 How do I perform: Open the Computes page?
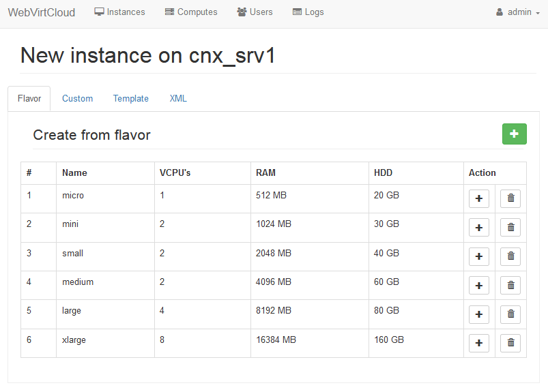[191, 12]
